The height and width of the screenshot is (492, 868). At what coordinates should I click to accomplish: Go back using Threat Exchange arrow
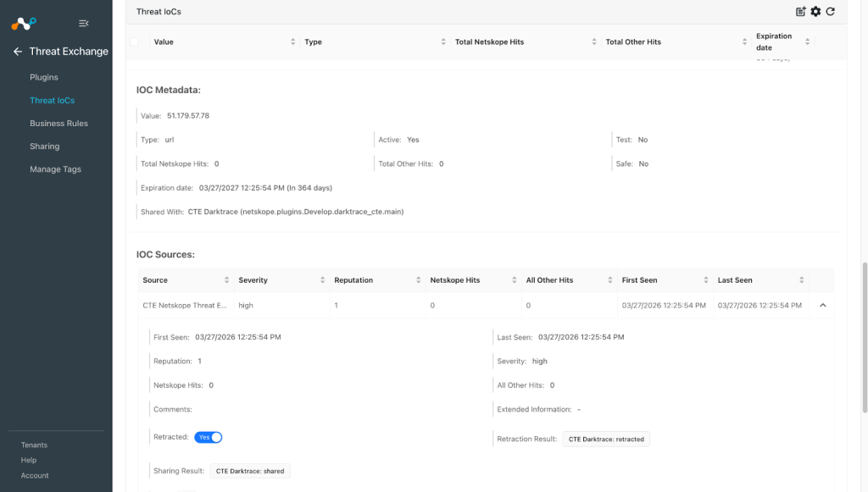point(18,52)
